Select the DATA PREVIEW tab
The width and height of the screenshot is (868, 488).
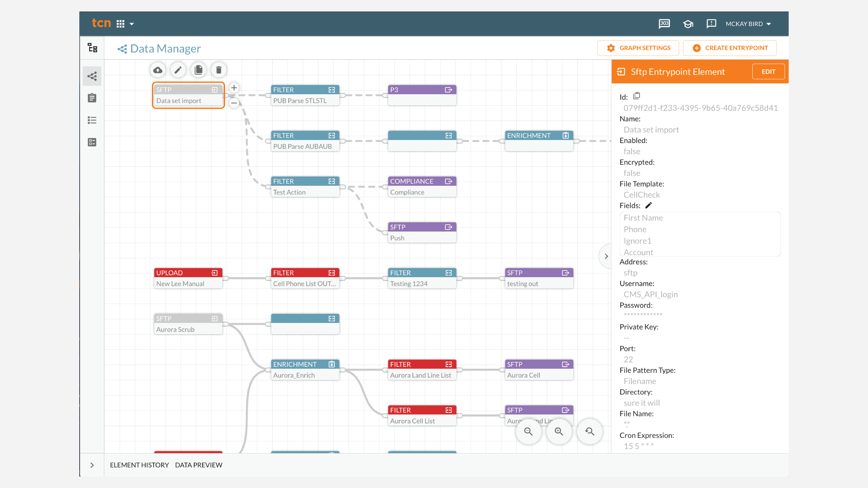(x=199, y=465)
